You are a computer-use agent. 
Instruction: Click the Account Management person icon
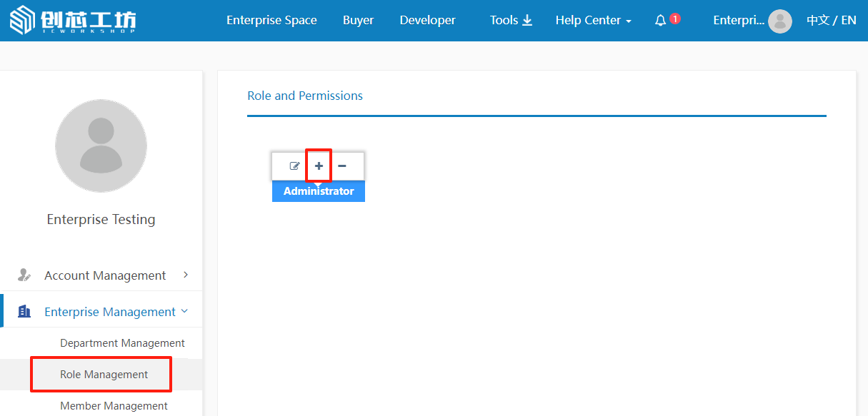(x=24, y=275)
